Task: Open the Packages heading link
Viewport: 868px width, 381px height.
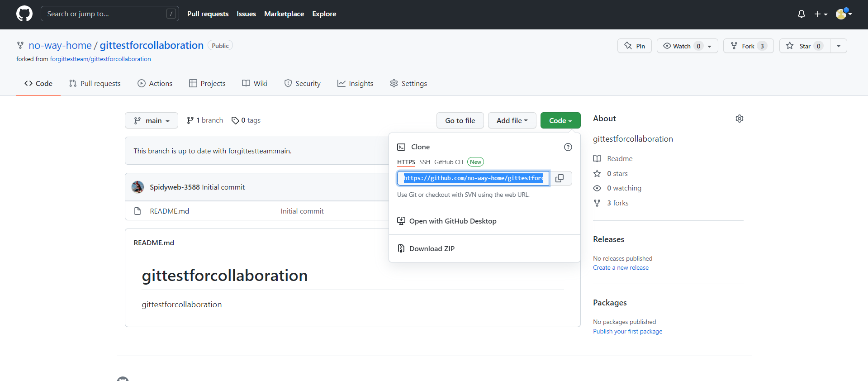Action: pos(610,303)
